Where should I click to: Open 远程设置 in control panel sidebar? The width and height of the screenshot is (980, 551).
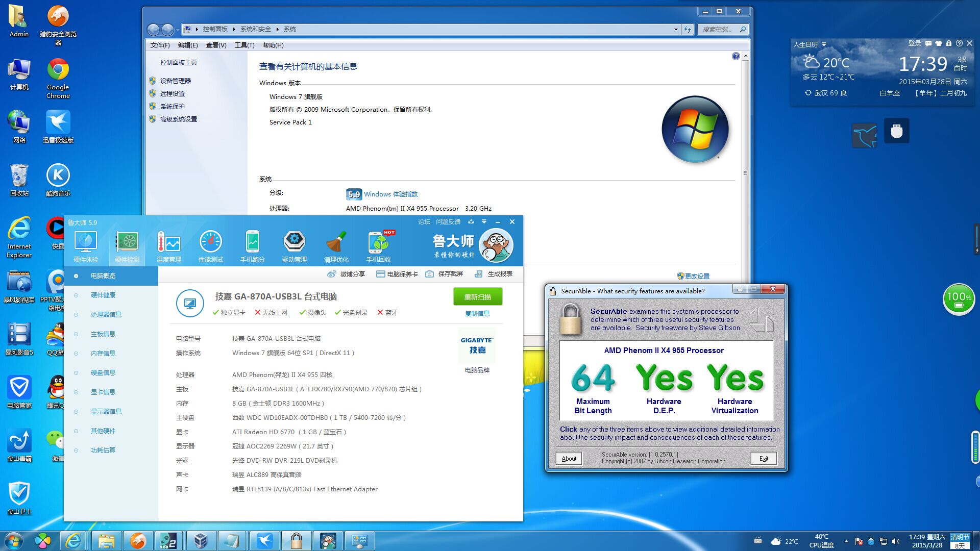172,93
